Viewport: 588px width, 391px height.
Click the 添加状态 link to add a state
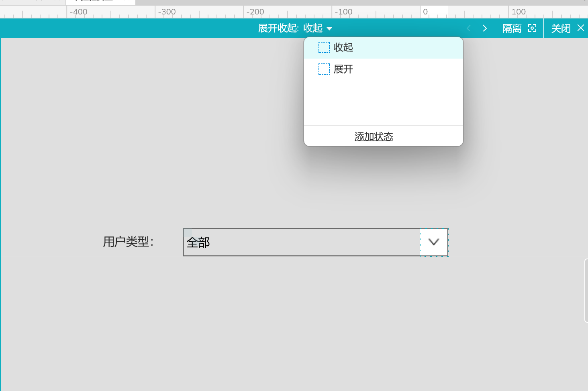(373, 136)
